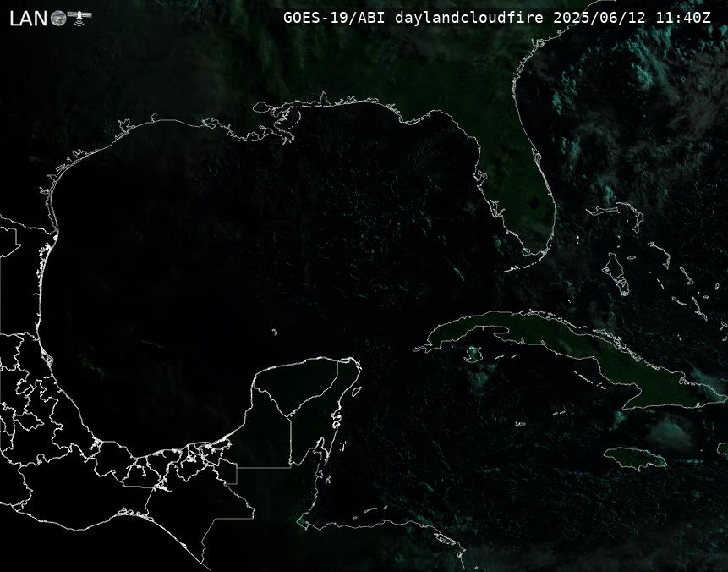This screenshot has height=572, width=728.
Task: Click the LANOT logo text
Action: coord(51,18)
